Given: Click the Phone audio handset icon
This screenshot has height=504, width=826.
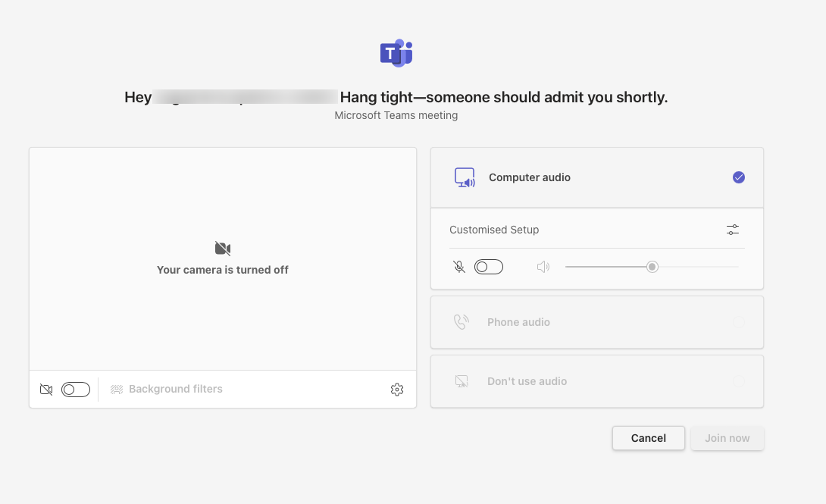Looking at the screenshot, I should click(x=461, y=322).
